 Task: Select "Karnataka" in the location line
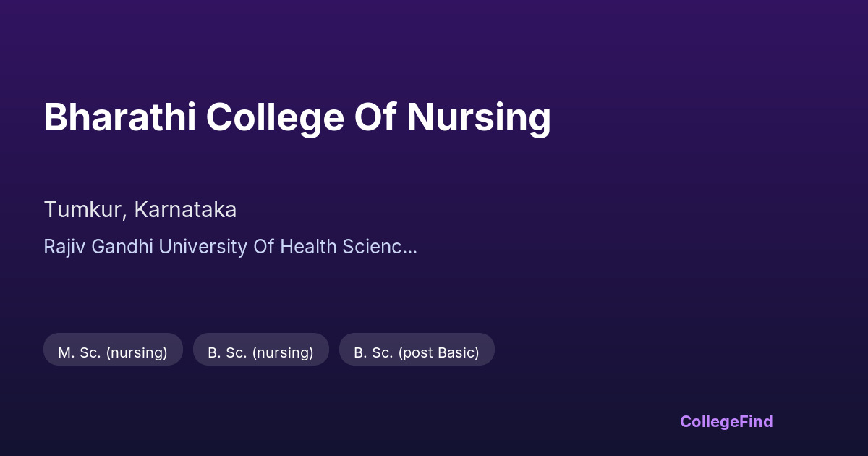185,210
